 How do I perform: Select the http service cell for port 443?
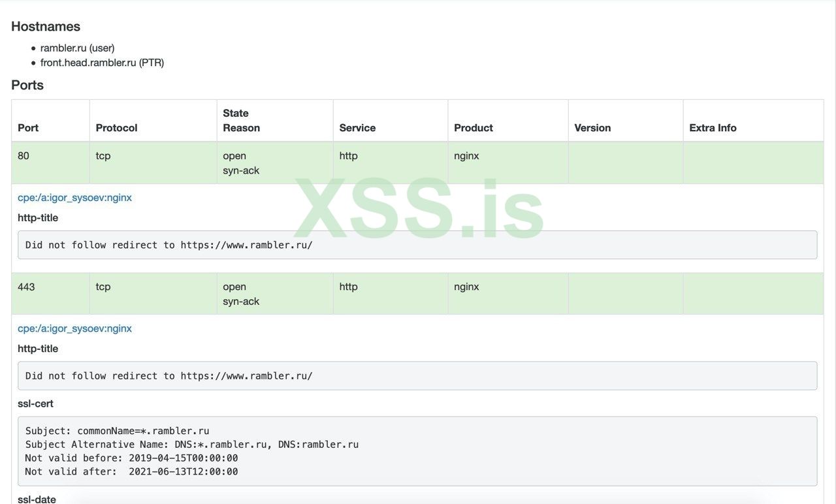[391, 294]
